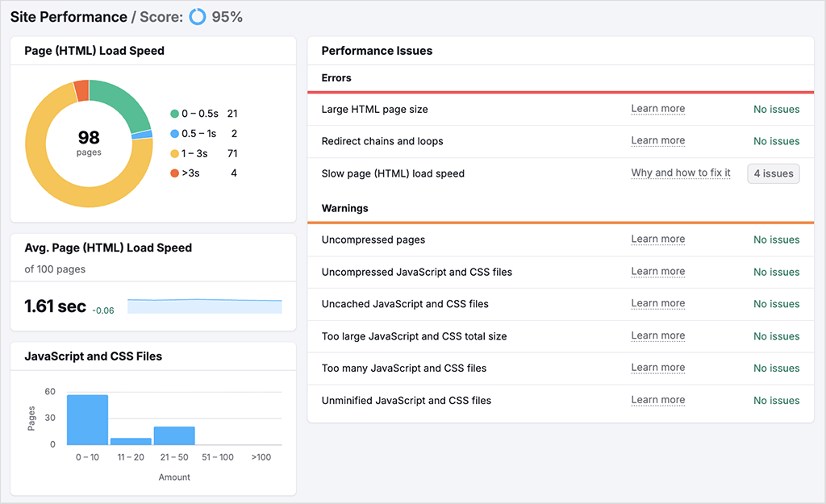Image resolution: width=826 pixels, height=504 pixels.
Task: Click the score progress ring icon
Action: 198,17
